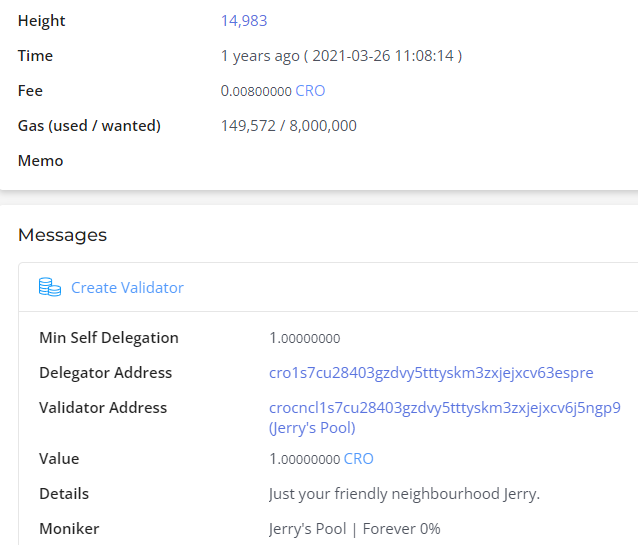Click the Height label
Image resolution: width=638 pixels, height=545 pixels.
pos(42,21)
